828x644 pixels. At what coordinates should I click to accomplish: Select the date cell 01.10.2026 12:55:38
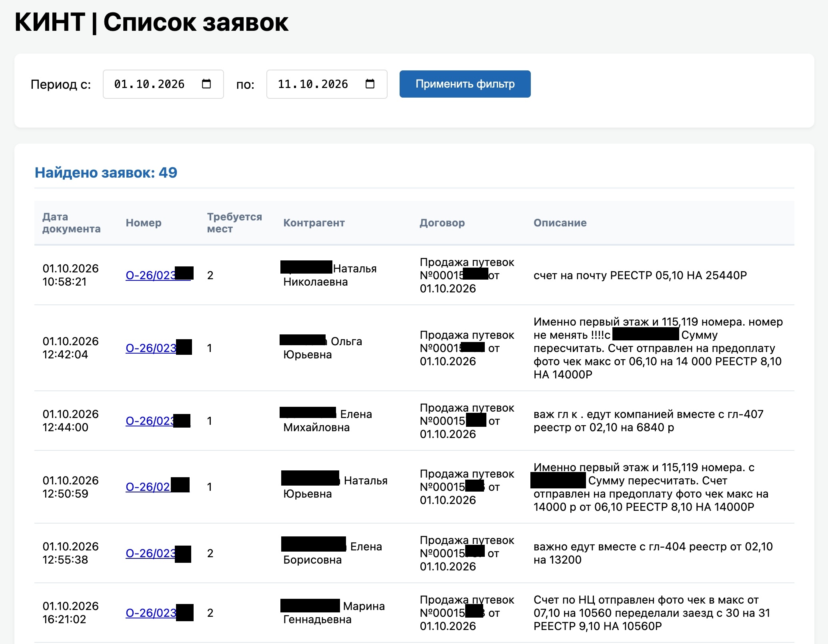click(70, 553)
